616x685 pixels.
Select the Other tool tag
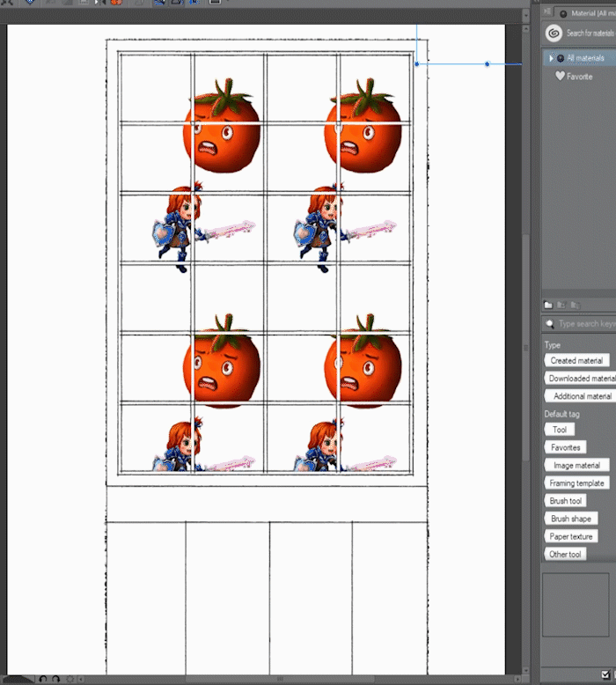click(x=565, y=554)
